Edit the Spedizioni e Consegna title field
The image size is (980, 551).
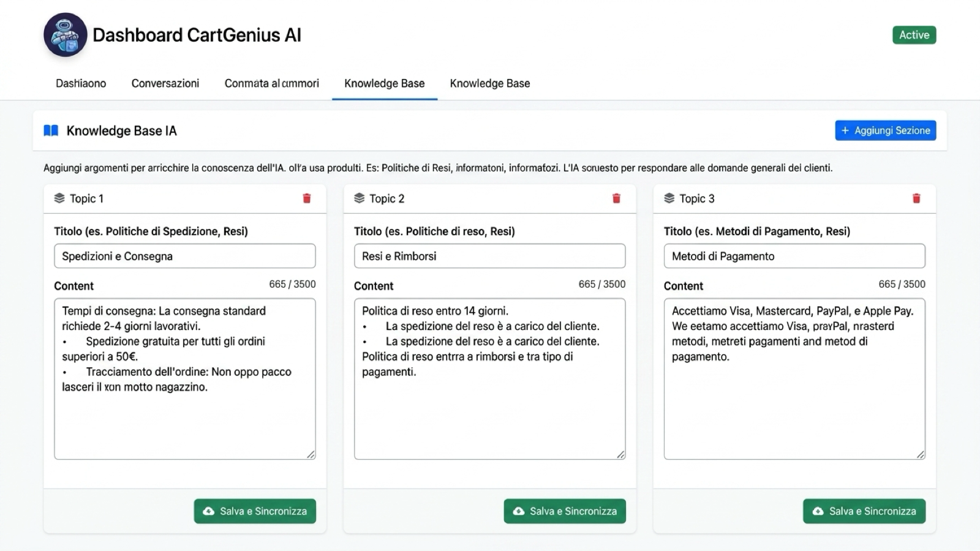[185, 256]
